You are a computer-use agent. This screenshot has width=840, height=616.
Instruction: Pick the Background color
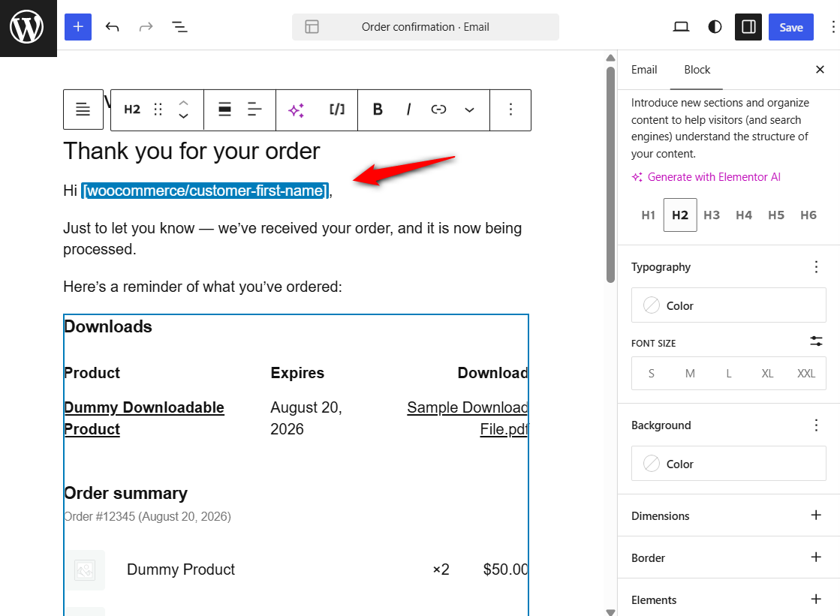729,464
